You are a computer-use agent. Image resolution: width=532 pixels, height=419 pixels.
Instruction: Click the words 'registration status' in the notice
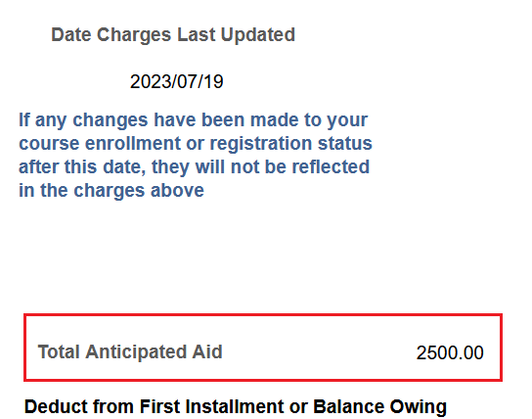click(290, 144)
